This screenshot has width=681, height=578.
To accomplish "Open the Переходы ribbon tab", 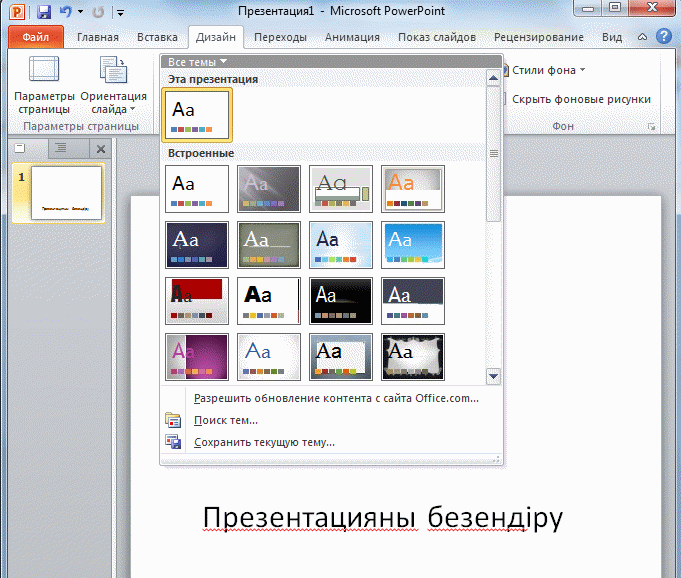I will pos(280,38).
